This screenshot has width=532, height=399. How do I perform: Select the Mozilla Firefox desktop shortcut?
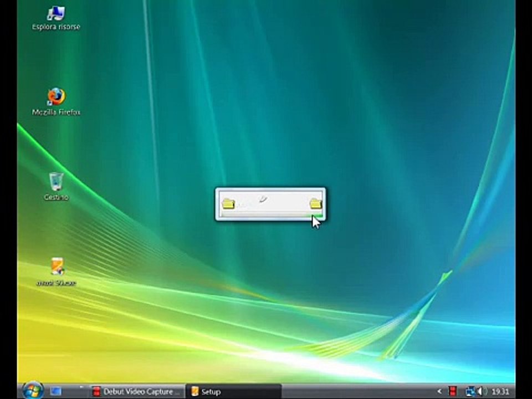[x=56, y=102]
